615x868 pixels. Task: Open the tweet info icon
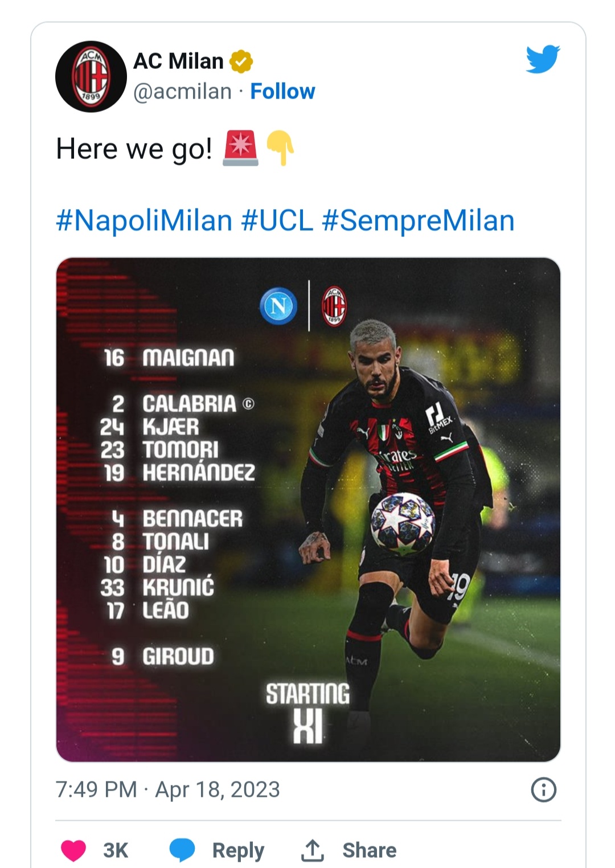(x=543, y=790)
